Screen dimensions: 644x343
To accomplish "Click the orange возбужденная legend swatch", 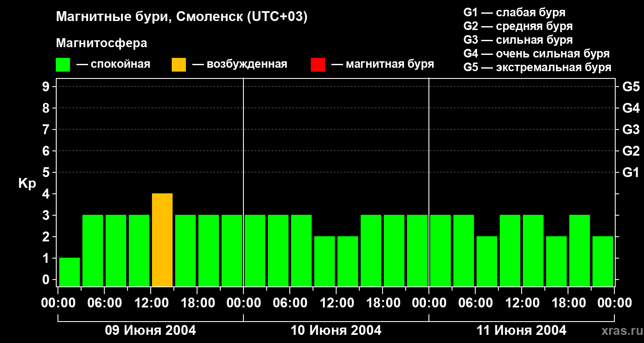I will (x=179, y=65).
